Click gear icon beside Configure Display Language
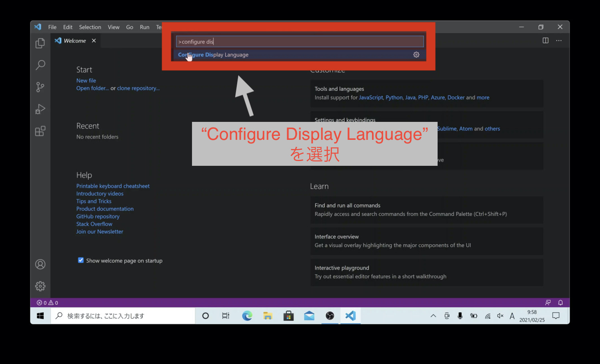Screen dimensions: 600x364 point(416,55)
